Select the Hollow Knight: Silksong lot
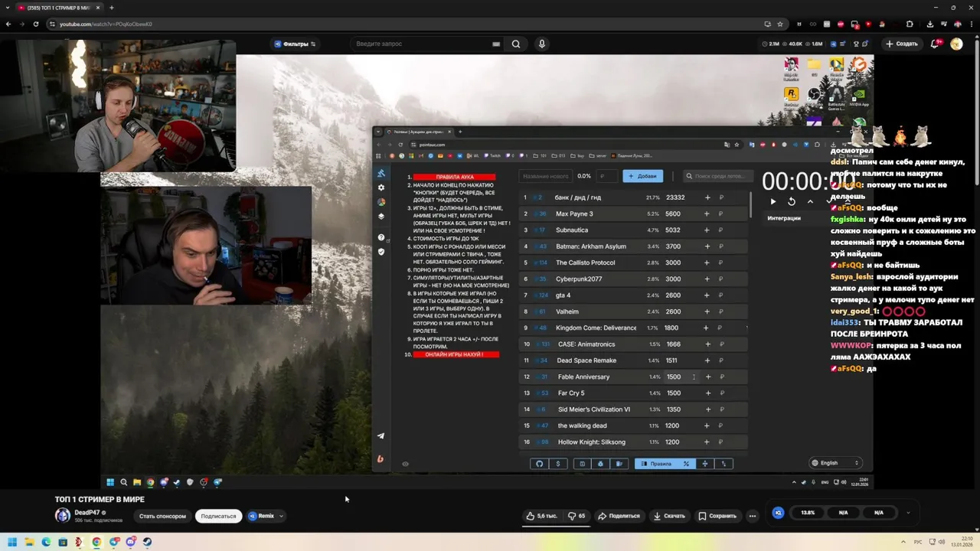This screenshot has width=980, height=551. point(634,442)
